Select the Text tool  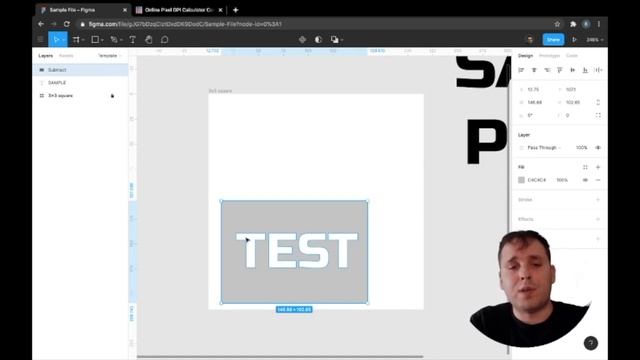click(133, 40)
